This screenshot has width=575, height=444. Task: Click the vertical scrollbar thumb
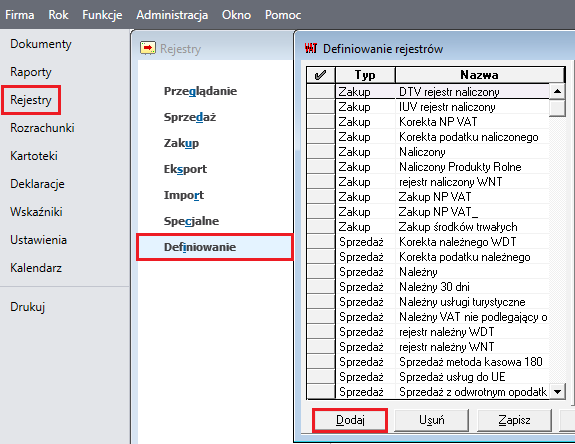(557, 108)
